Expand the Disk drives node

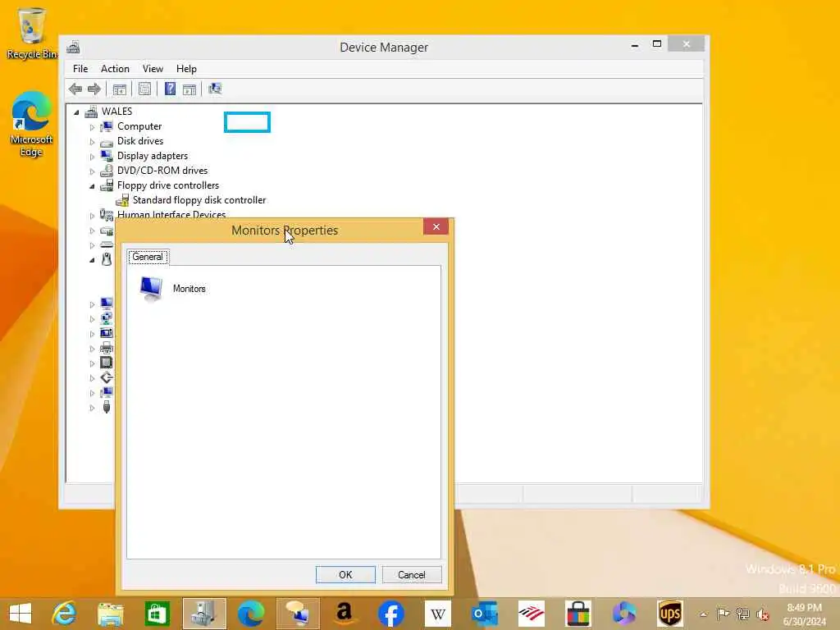click(x=92, y=142)
